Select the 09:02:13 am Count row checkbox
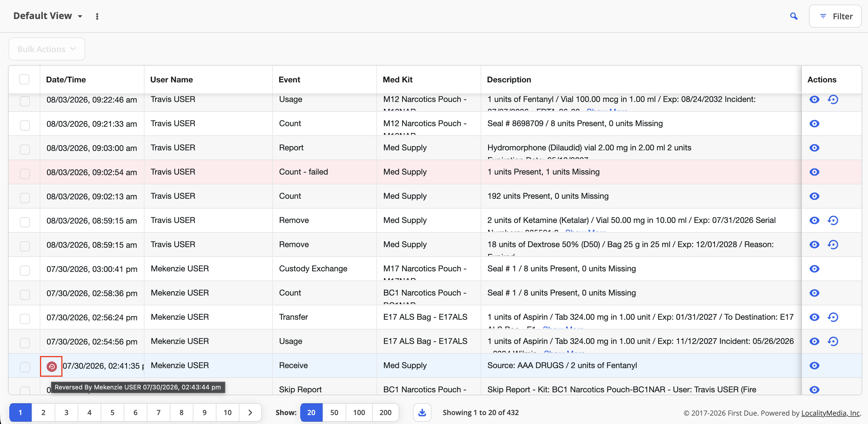The width and height of the screenshot is (868, 424). 24,198
